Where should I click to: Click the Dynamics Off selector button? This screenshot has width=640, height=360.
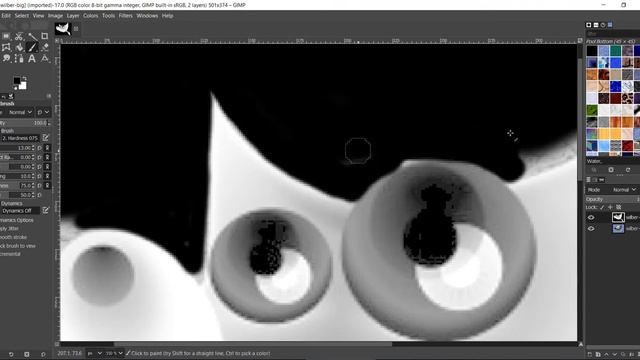[20, 211]
